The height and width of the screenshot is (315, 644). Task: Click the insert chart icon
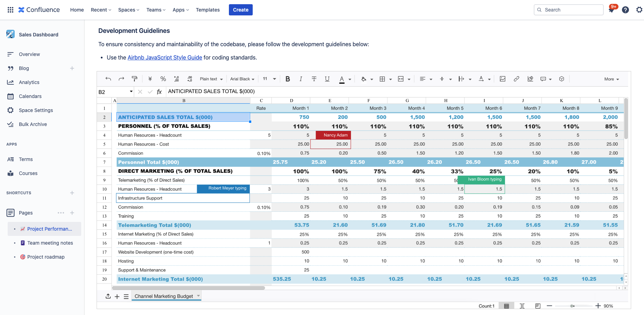coord(530,79)
